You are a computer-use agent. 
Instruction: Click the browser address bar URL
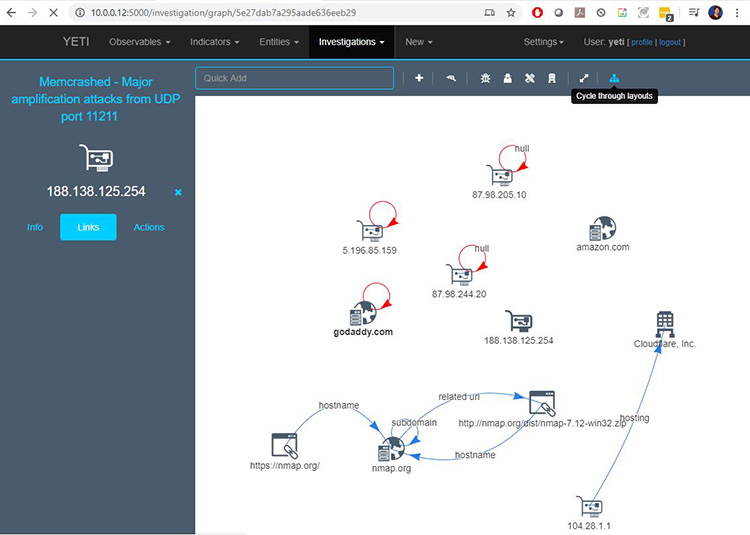click(223, 12)
